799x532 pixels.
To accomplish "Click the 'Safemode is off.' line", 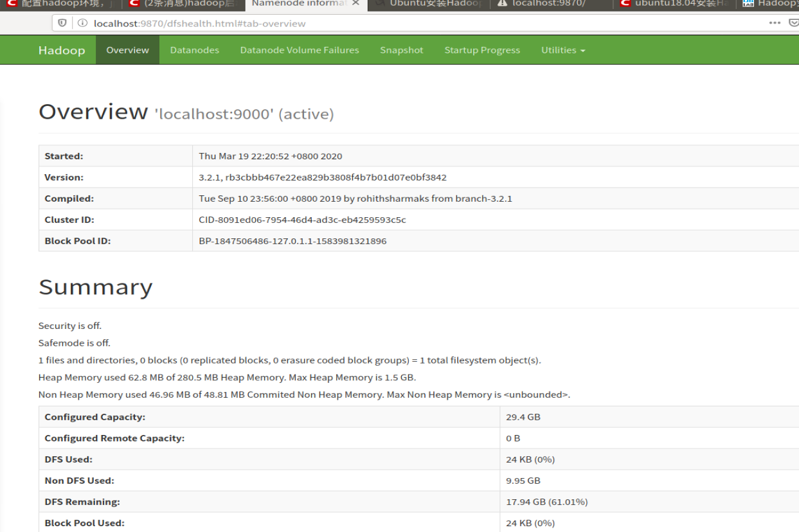I will [x=75, y=343].
